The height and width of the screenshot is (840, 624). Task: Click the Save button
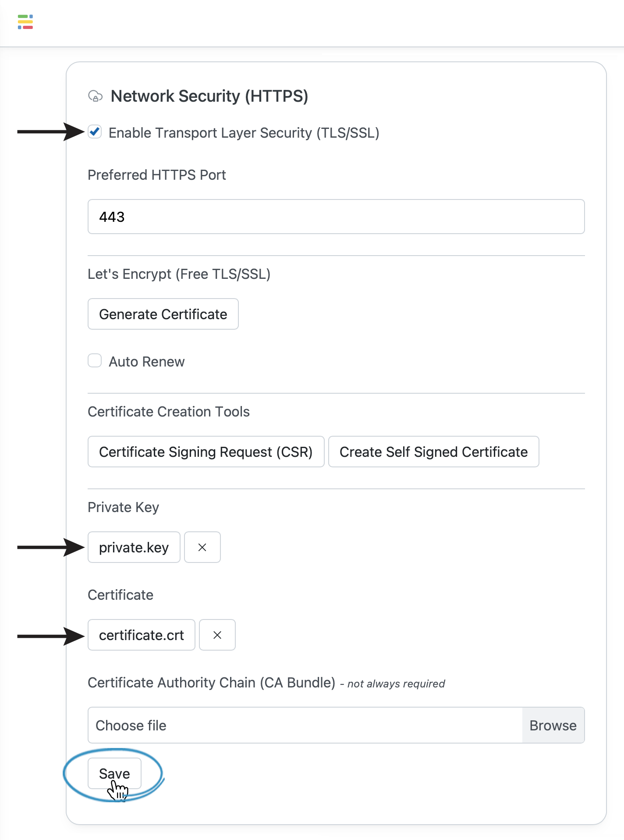tap(114, 773)
